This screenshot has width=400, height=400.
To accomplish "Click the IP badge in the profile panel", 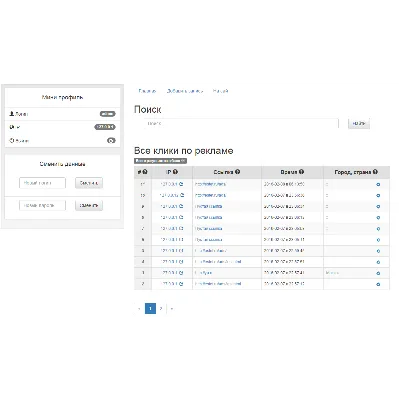I will (105, 127).
